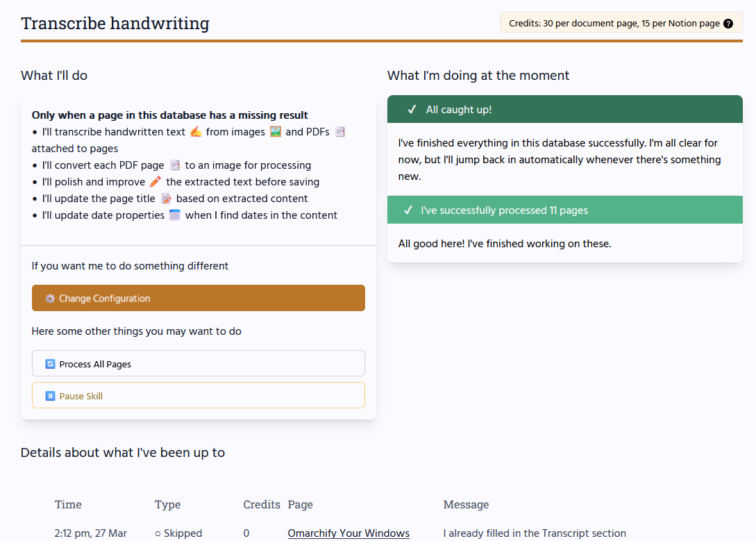Click the writing hand emoji after 'handwritten text'

[196, 132]
